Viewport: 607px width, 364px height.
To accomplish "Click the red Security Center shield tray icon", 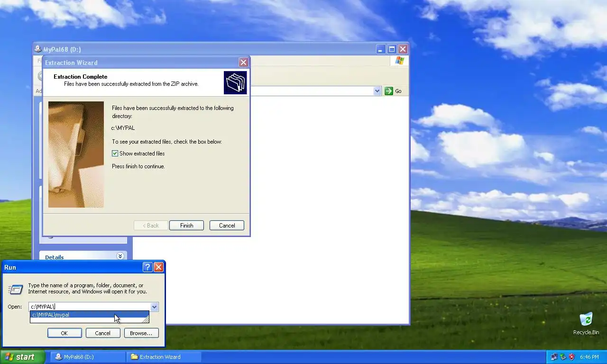I will click(572, 357).
